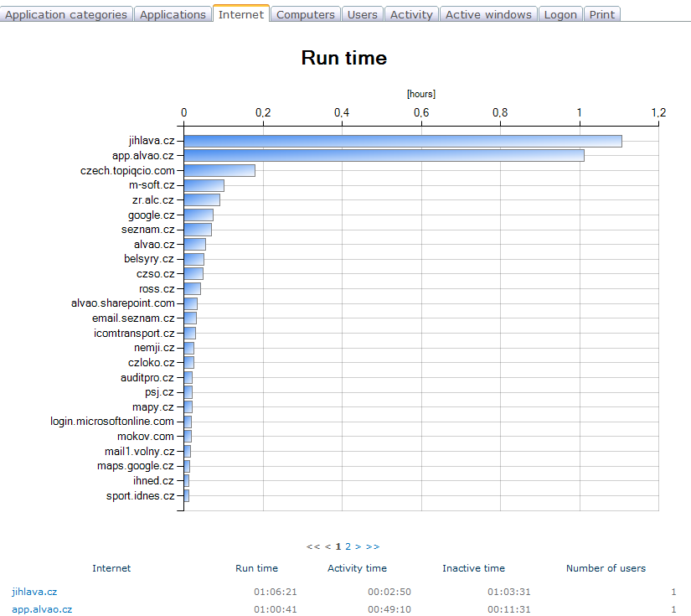Sort by Run time column header
Viewport: 691px width, 616px height.
pyautogui.click(x=256, y=568)
